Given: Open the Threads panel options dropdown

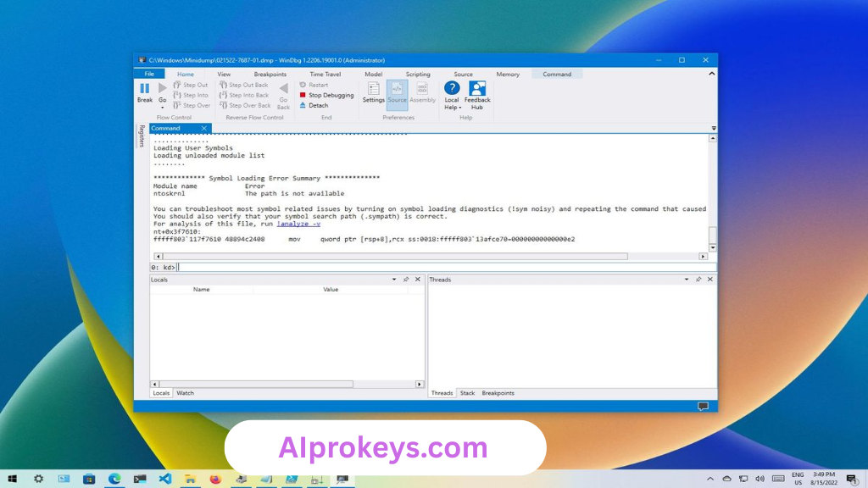Looking at the screenshot, I should [687, 280].
